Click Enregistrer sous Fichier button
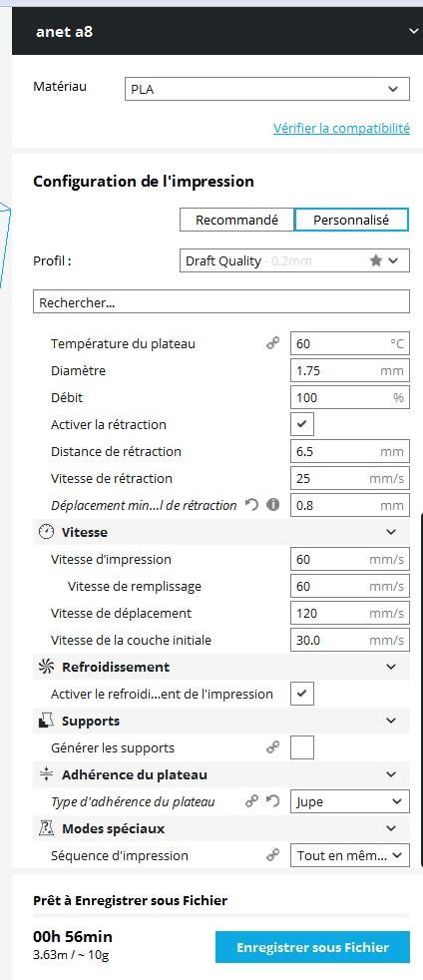 [x=312, y=947]
